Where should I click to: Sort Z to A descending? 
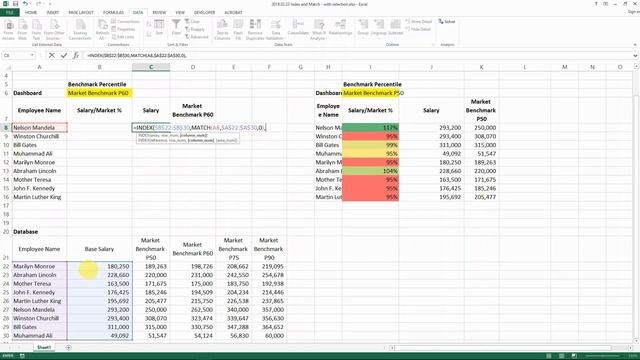point(149,34)
